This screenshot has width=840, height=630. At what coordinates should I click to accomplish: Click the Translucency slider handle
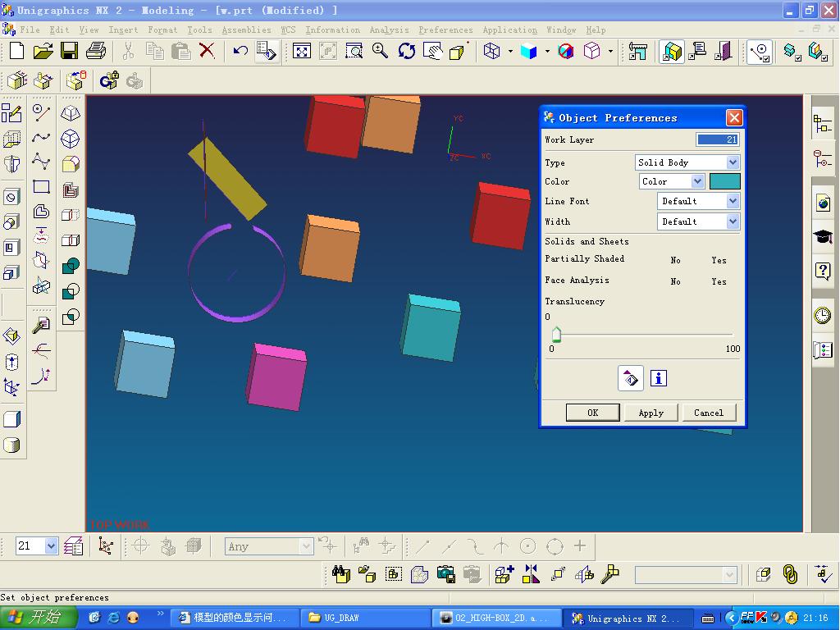[x=556, y=335]
